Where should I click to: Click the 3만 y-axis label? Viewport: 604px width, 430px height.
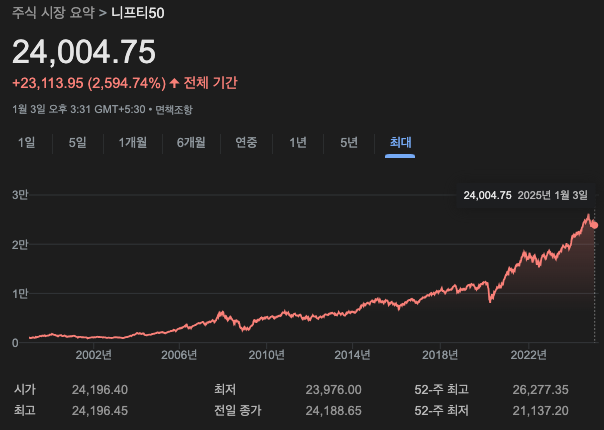point(20,195)
